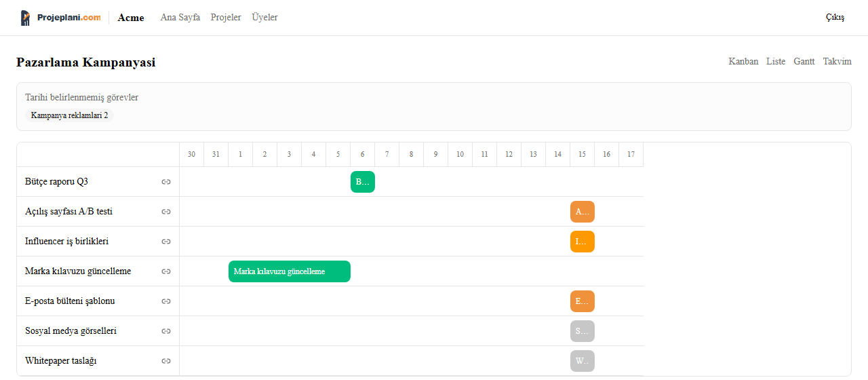Open the Ana Sayfa menu item
This screenshot has width=868, height=380.
click(180, 18)
